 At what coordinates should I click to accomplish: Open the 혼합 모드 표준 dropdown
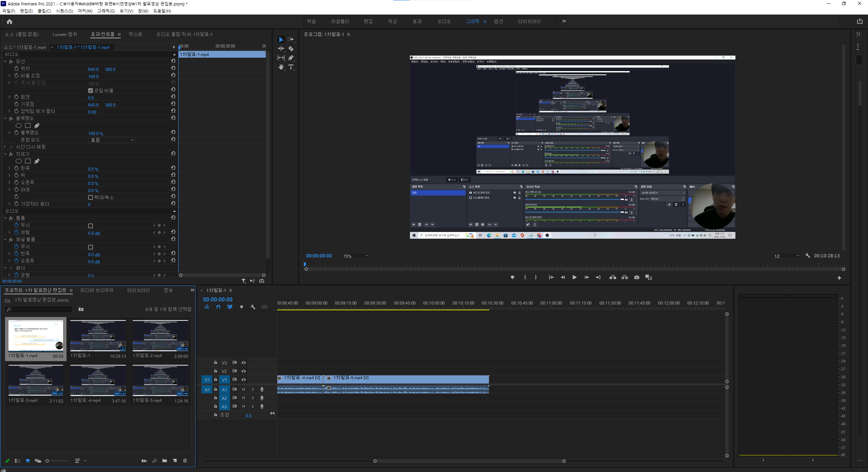click(112, 140)
